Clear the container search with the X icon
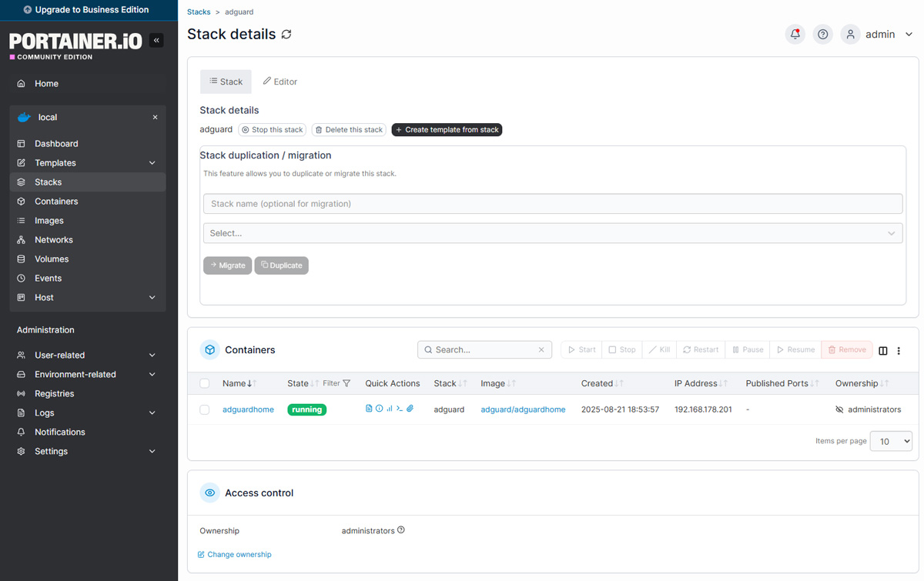This screenshot has height=581, width=924. click(541, 349)
